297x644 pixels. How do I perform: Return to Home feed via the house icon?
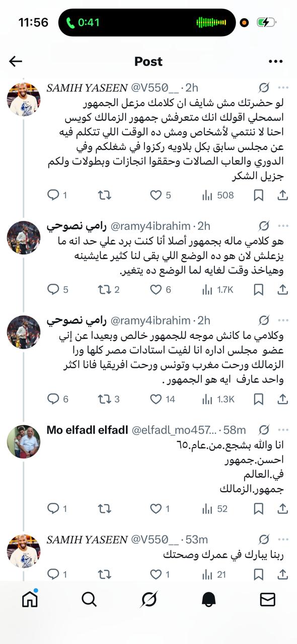point(30,599)
